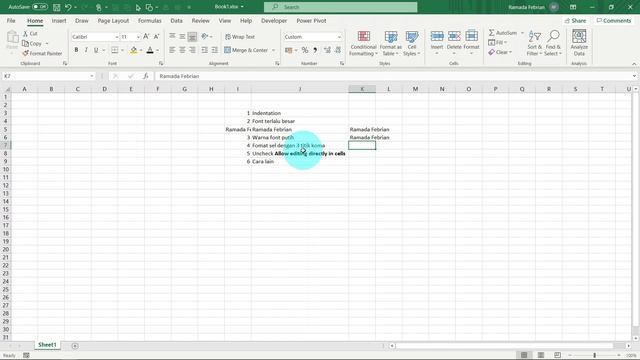Image resolution: width=640 pixels, height=360 pixels.
Task: Click the Save icon in title bar
Action: coord(57,7)
